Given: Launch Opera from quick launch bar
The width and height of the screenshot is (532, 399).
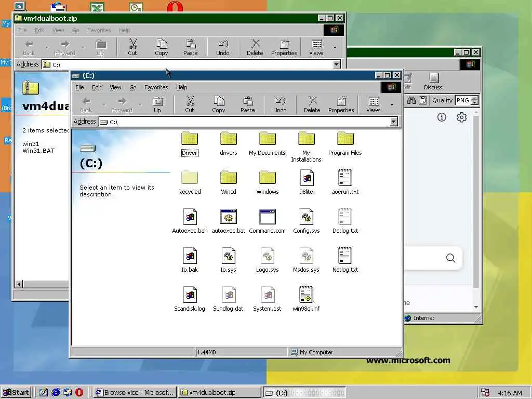Looking at the screenshot, I should [79, 393].
